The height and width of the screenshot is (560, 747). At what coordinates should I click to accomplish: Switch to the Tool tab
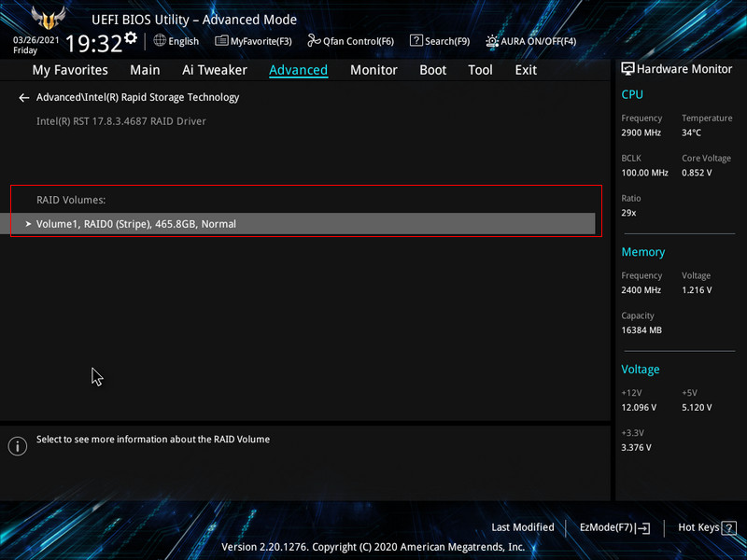click(x=480, y=70)
